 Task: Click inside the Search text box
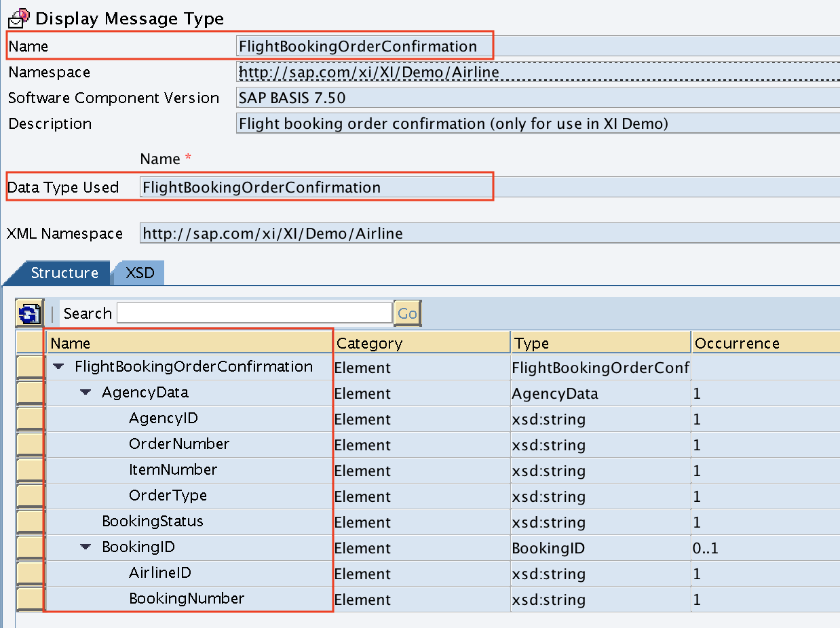click(x=254, y=313)
